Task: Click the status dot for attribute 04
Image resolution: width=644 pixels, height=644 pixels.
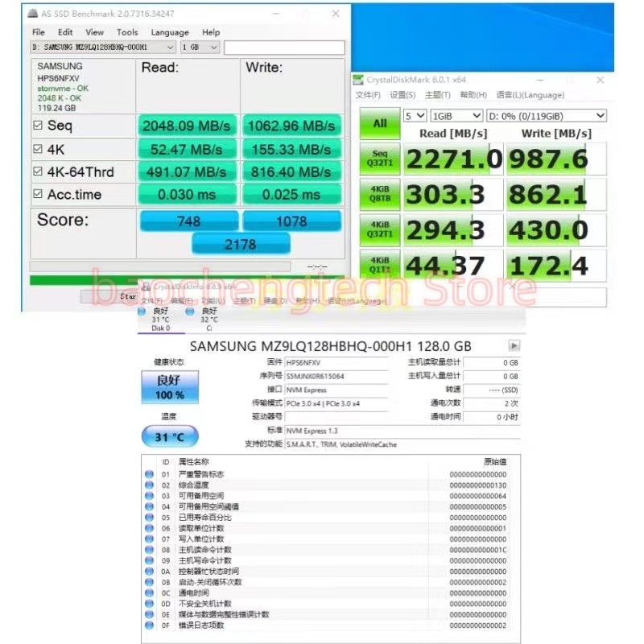Action: 149,506
